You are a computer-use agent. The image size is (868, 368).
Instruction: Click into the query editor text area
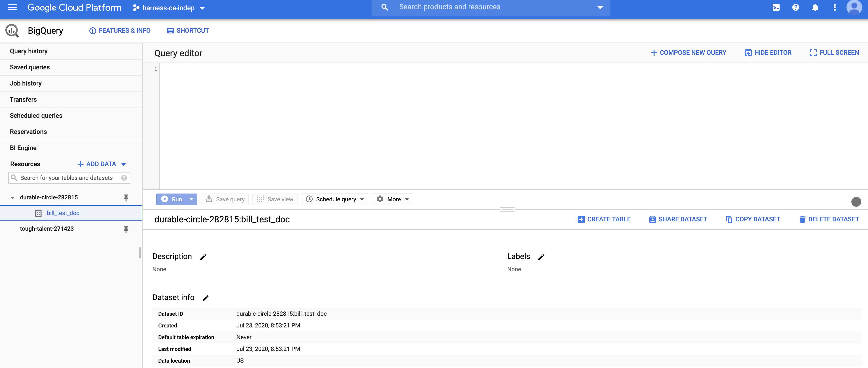(514, 126)
